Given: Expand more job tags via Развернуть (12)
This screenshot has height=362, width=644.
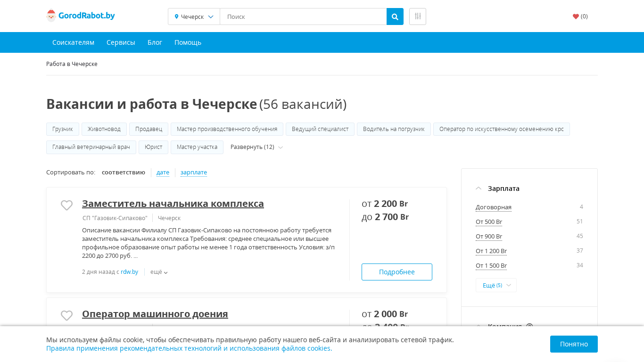Looking at the screenshot, I should [256, 147].
